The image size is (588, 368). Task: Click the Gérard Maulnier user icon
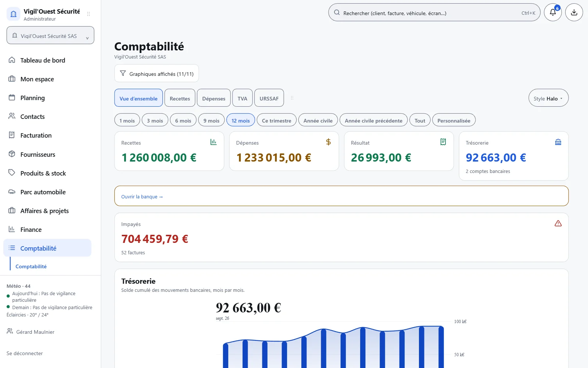tap(10, 331)
